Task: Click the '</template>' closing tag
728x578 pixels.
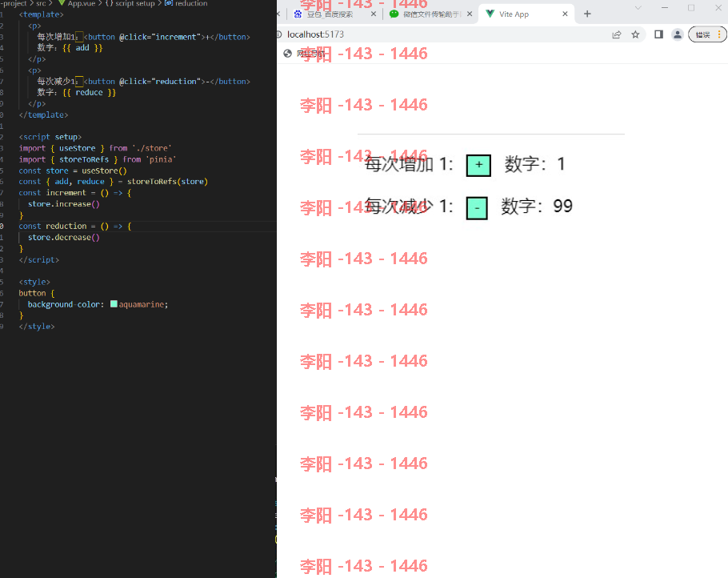Action: (44, 114)
